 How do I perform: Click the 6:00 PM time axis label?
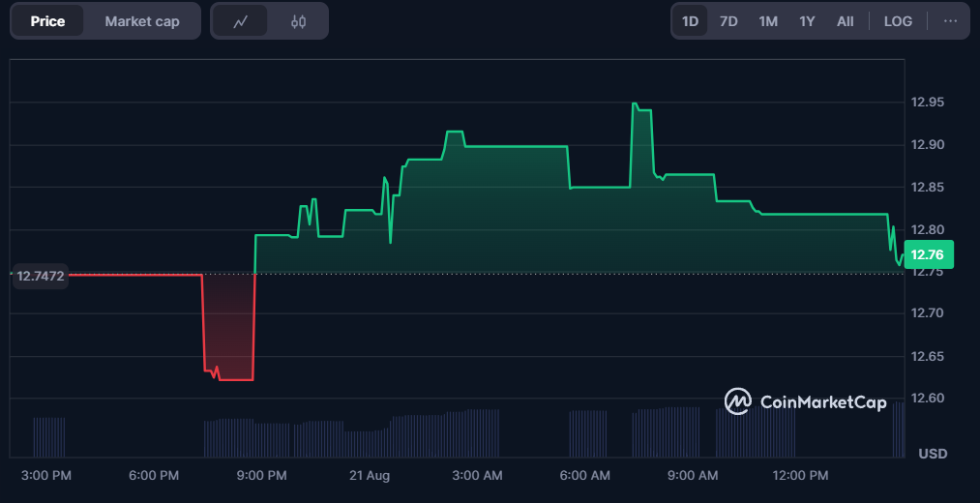click(x=154, y=476)
